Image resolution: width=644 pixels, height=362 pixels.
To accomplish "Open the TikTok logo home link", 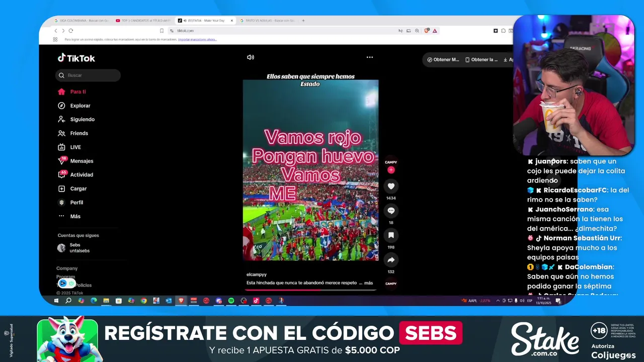I will point(76,58).
